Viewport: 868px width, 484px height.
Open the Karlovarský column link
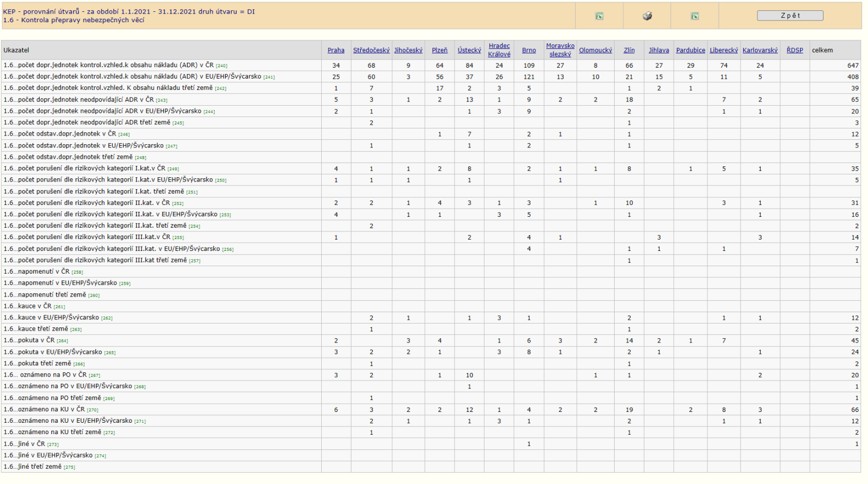click(x=760, y=50)
